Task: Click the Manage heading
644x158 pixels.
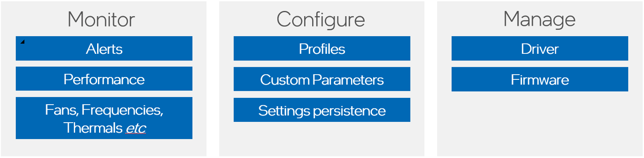Action: pos(539,19)
